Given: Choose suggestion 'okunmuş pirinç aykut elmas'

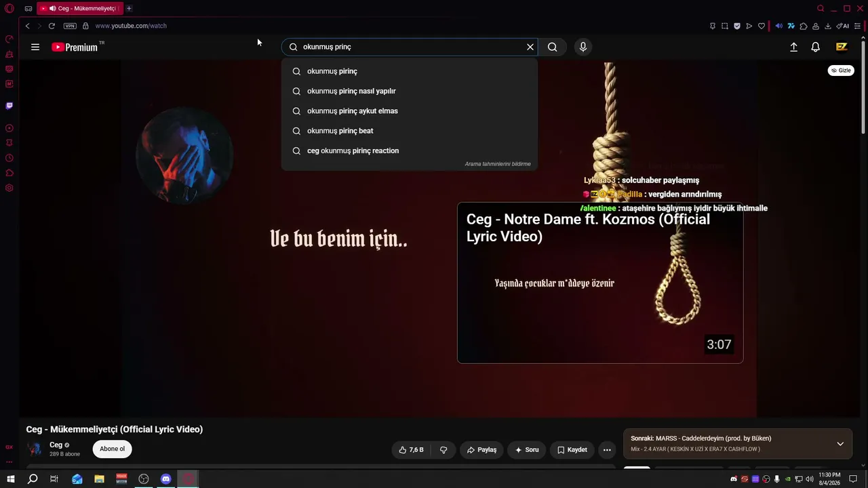Looking at the screenshot, I should (410, 110).
